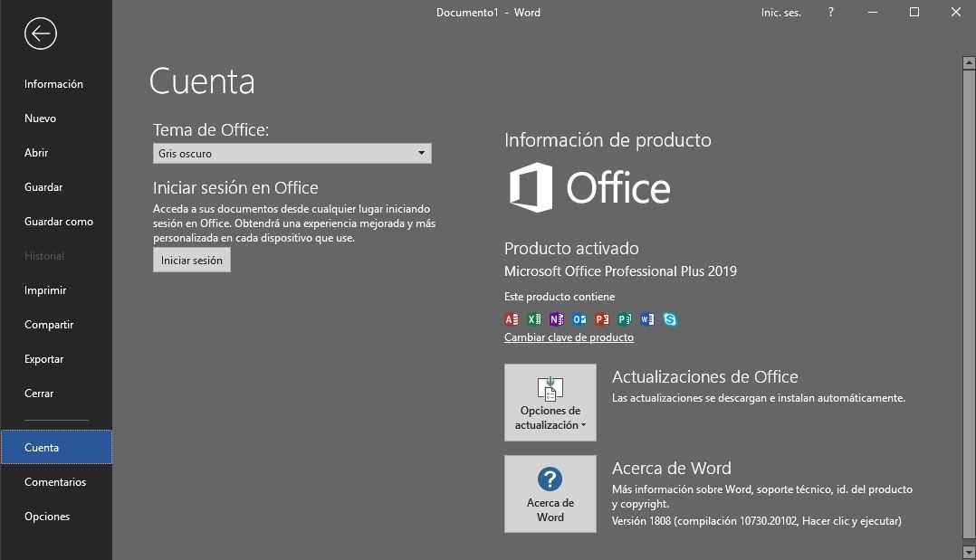This screenshot has height=560, width=976.
Task: Click the Excel app icon
Action: (534, 319)
